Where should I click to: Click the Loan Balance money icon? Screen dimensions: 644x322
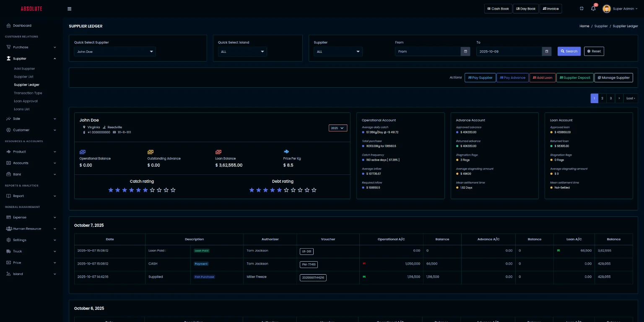(218, 152)
